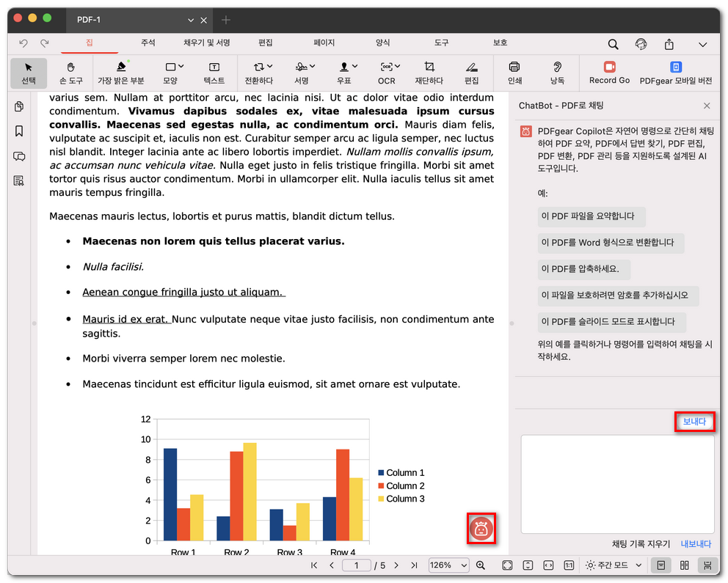Send the chat message with 보내다
The height and width of the screenshot is (583, 728).
694,421
